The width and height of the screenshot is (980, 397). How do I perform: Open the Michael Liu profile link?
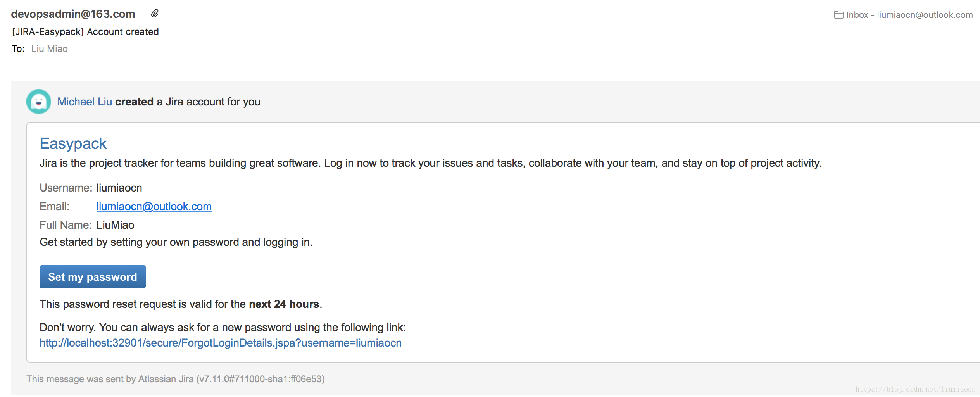tap(85, 102)
